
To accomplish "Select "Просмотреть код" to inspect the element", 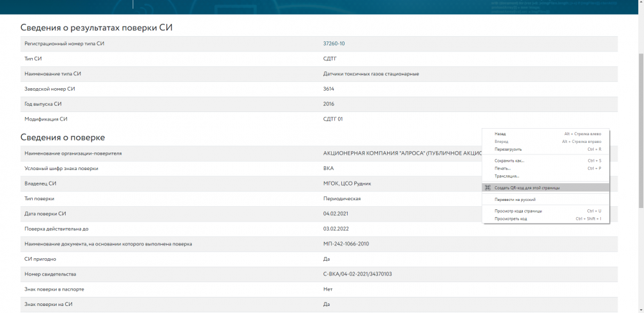I will 511,218.
